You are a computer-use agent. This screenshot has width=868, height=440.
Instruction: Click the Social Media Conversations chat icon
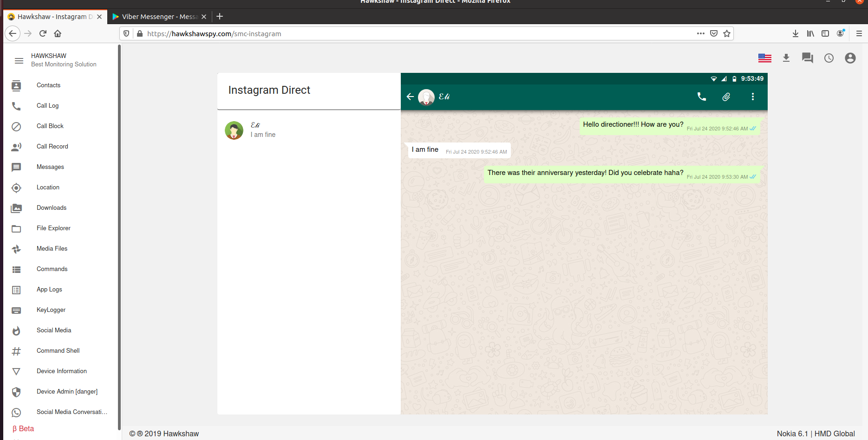(16, 412)
